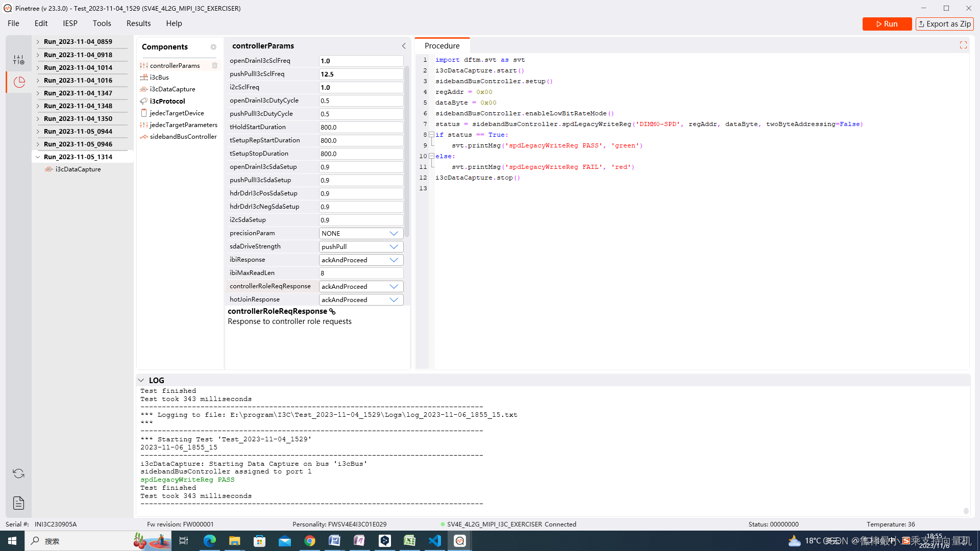This screenshot has height=551, width=980.
Task: Open the Tools menu
Action: click(x=102, y=23)
